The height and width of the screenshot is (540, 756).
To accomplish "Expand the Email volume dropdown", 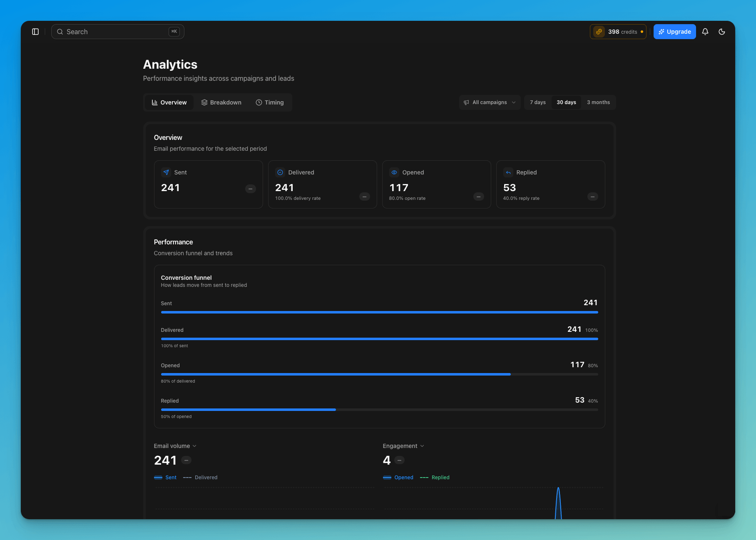I will pos(175,446).
